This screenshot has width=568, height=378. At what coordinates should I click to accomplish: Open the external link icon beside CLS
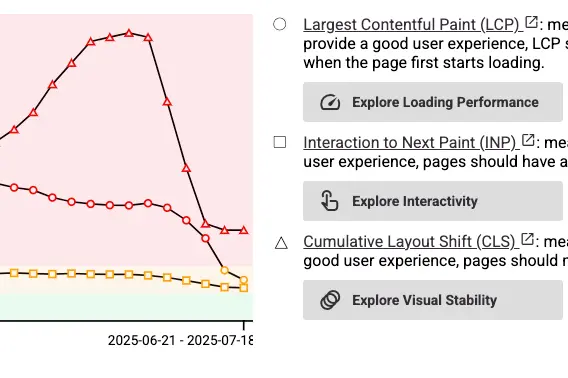tap(527, 239)
